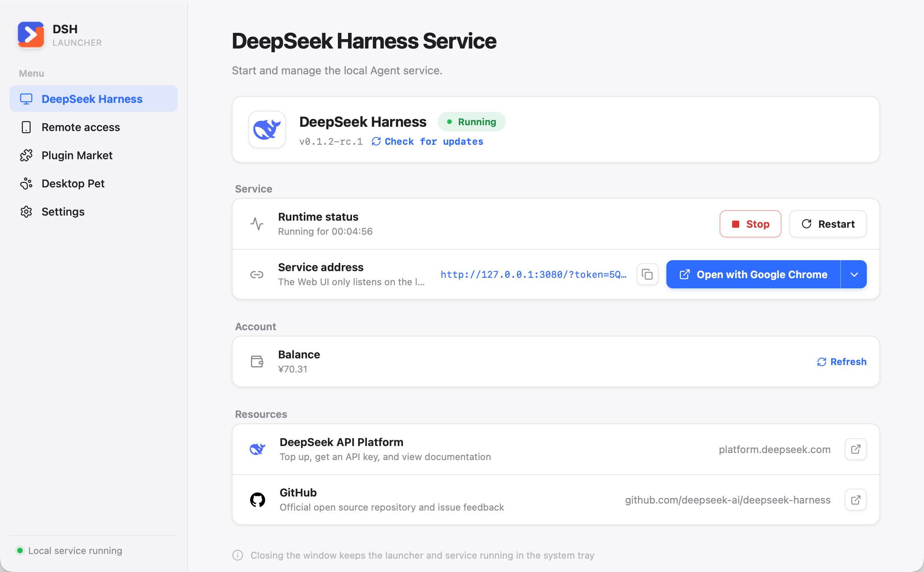
Task: Expand the browser choice dropdown arrow
Action: [854, 275]
